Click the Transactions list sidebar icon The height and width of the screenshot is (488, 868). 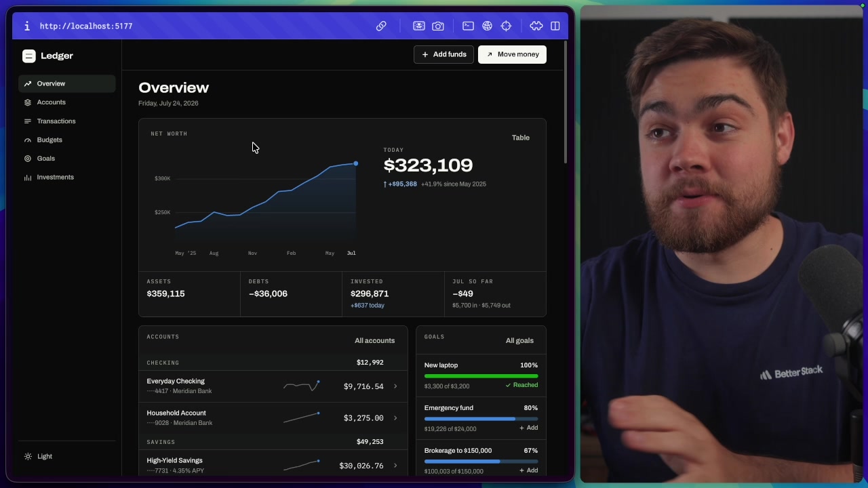pyautogui.click(x=28, y=121)
